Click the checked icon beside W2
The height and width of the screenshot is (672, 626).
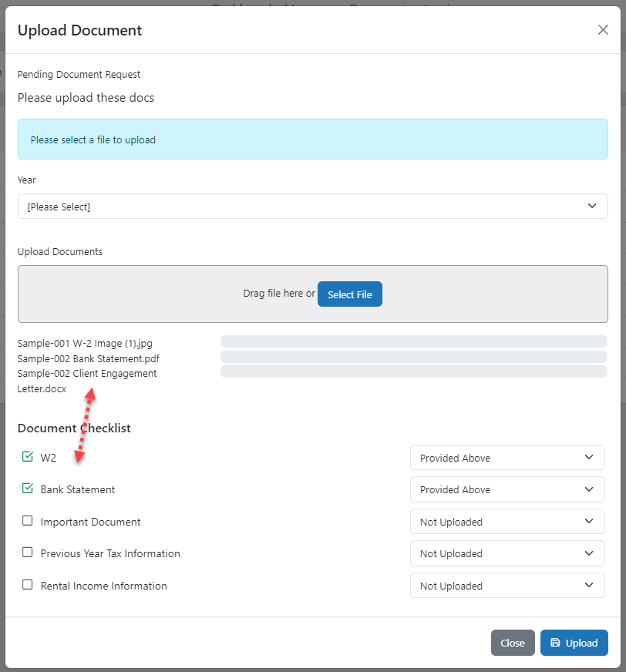[x=27, y=455]
